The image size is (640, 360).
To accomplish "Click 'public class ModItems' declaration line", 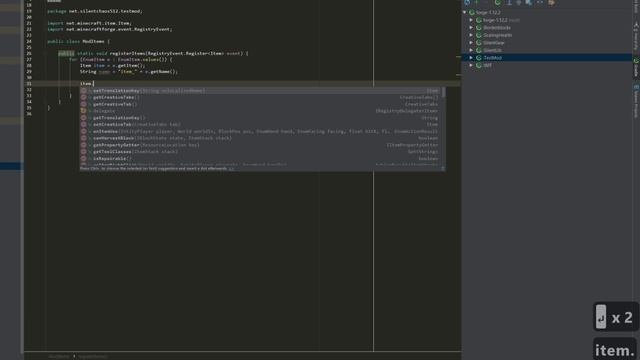I will (x=78, y=41).
